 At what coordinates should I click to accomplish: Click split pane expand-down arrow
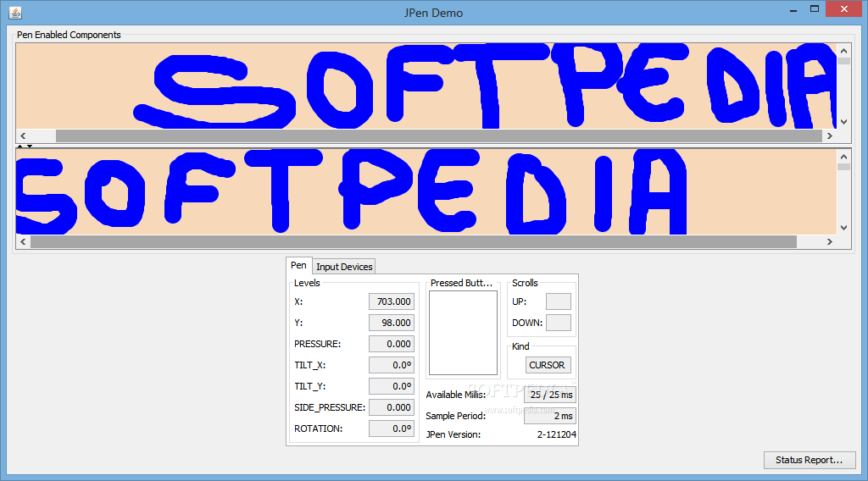tap(30, 147)
